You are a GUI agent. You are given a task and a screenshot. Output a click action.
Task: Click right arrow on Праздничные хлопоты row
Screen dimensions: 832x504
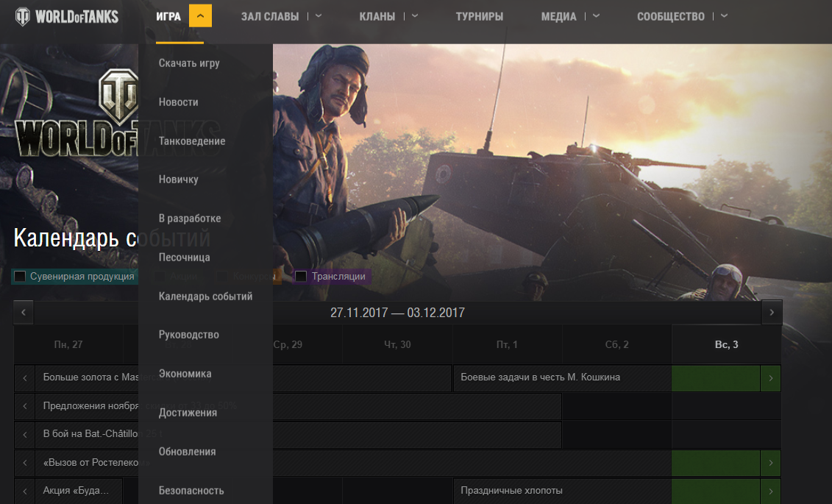(x=770, y=491)
